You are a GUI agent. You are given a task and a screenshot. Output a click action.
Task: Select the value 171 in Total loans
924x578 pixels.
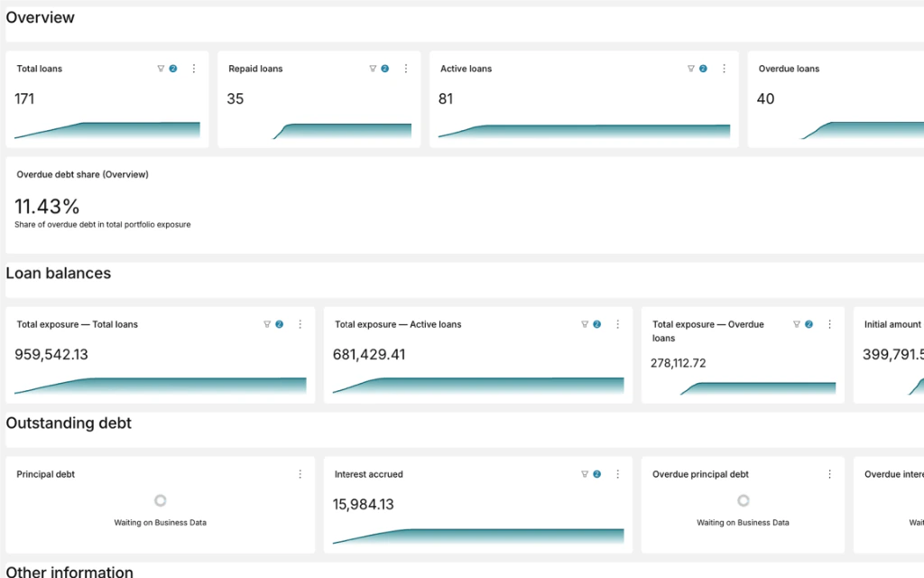(x=24, y=99)
